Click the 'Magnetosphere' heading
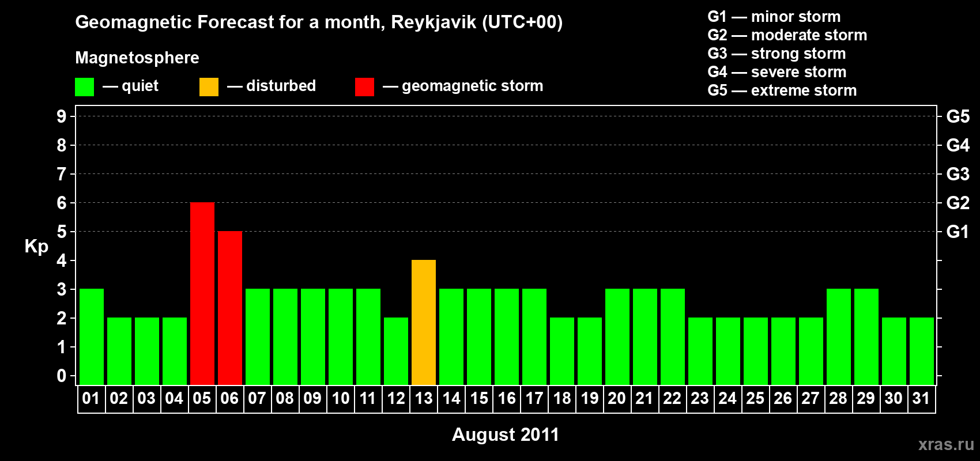Viewport: 980px width, 461px height. pos(137,58)
